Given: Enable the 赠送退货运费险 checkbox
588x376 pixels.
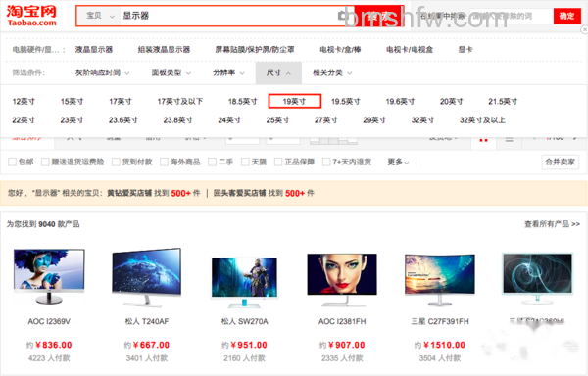Looking at the screenshot, I should tap(45, 162).
